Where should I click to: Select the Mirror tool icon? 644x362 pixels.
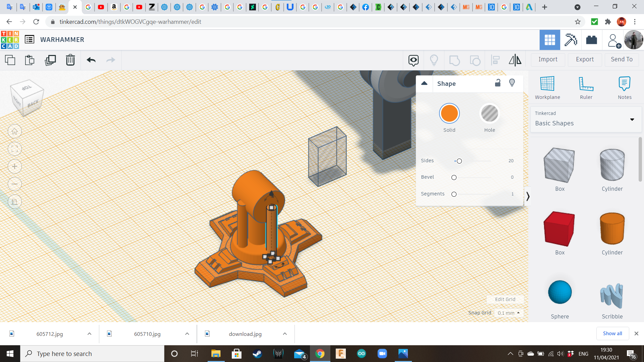click(515, 60)
